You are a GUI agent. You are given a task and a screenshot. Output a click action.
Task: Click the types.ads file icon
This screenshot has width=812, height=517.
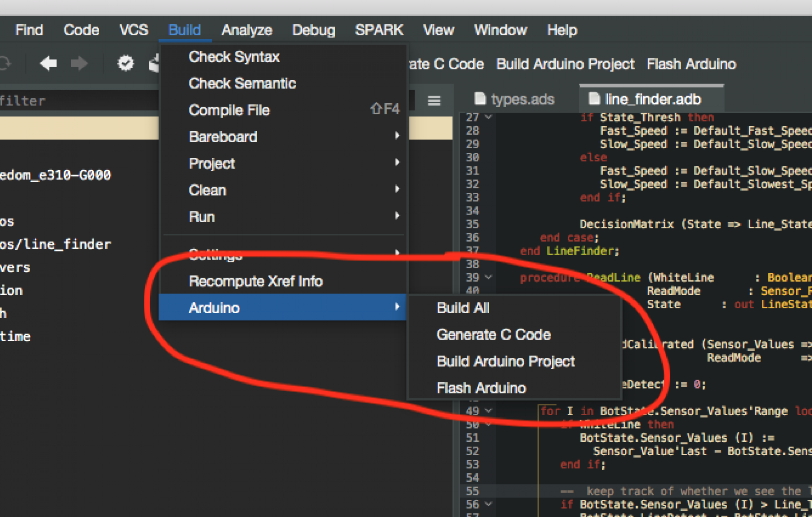click(x=480, y=99)
